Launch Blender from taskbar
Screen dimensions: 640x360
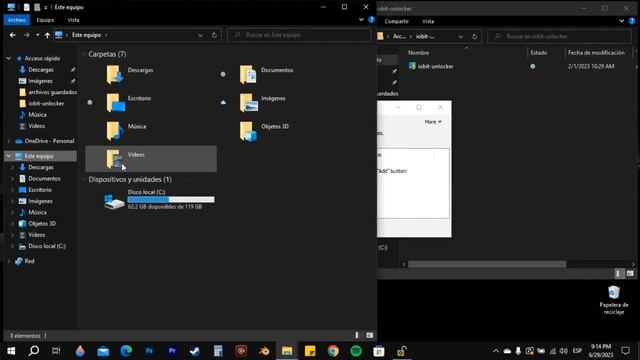tap(264, 351)
